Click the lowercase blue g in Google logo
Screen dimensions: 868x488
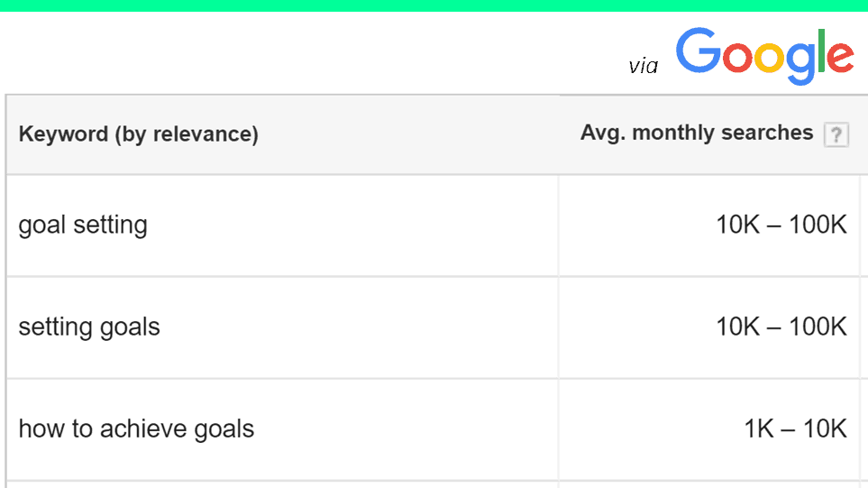coord(801,62)
